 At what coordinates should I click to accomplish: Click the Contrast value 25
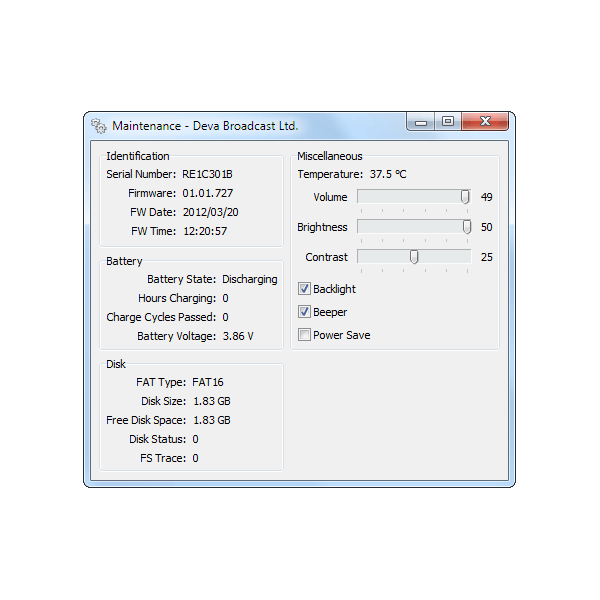coord(486,257)
